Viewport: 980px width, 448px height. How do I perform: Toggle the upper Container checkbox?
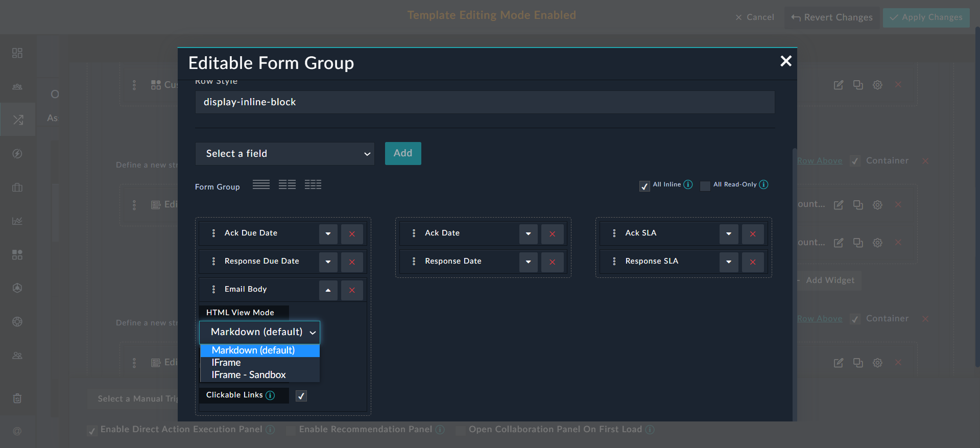click(x=855, y=161)
